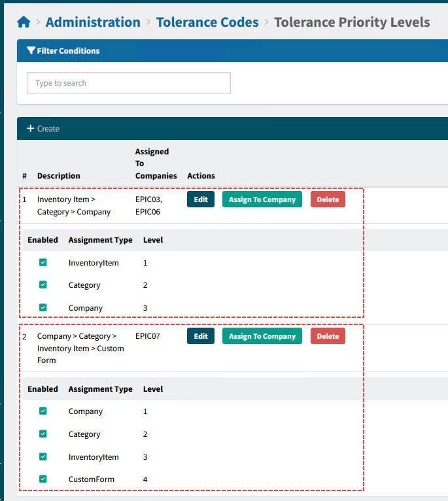Click the Filter Conditions panel header
Screen dimensions: 448x501
coord(68,51)
